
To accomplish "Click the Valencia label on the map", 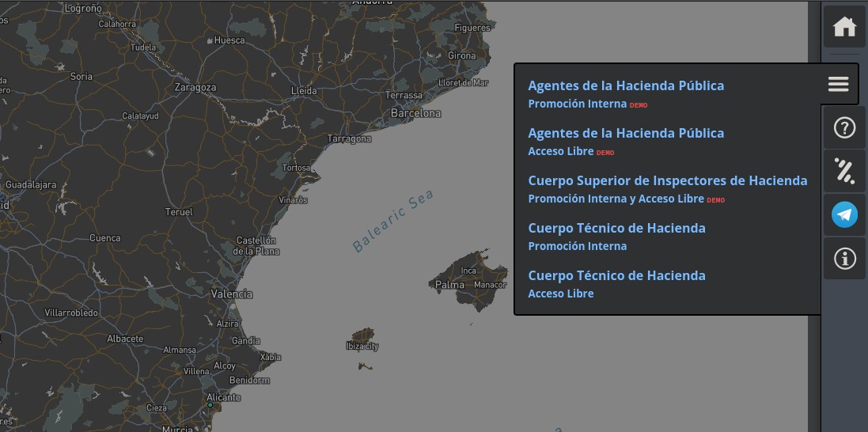I will pyautogui.click(x=231, y=294).
